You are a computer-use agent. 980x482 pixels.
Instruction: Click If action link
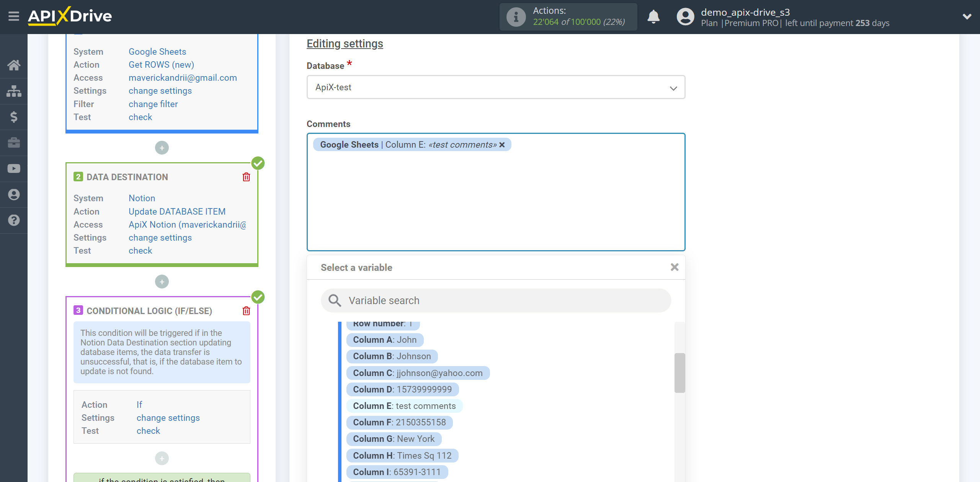pos(139,405)
